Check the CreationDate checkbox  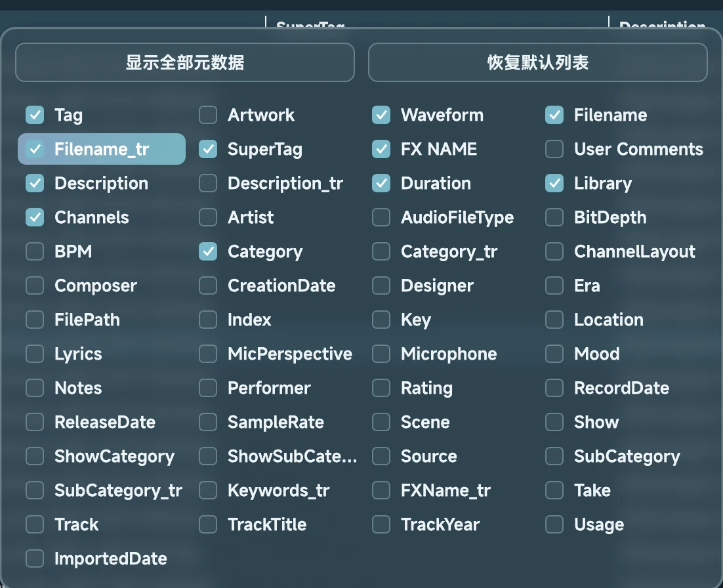click(208, 285)
